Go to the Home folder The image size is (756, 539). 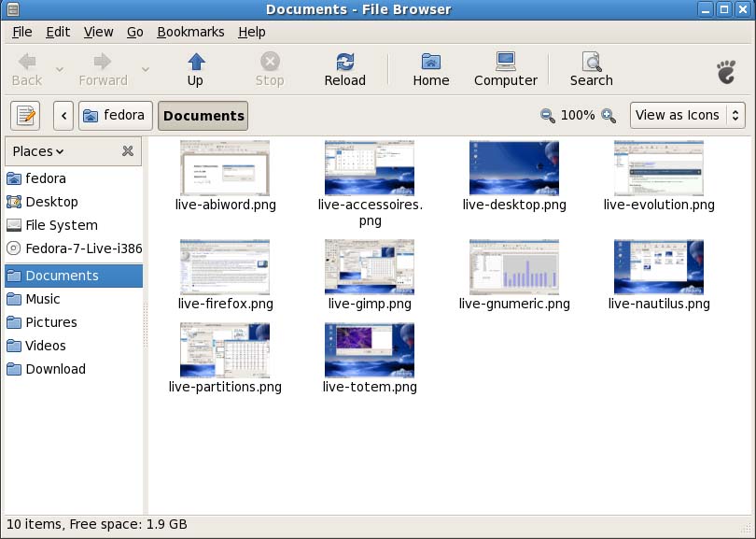tap(430, 63)
